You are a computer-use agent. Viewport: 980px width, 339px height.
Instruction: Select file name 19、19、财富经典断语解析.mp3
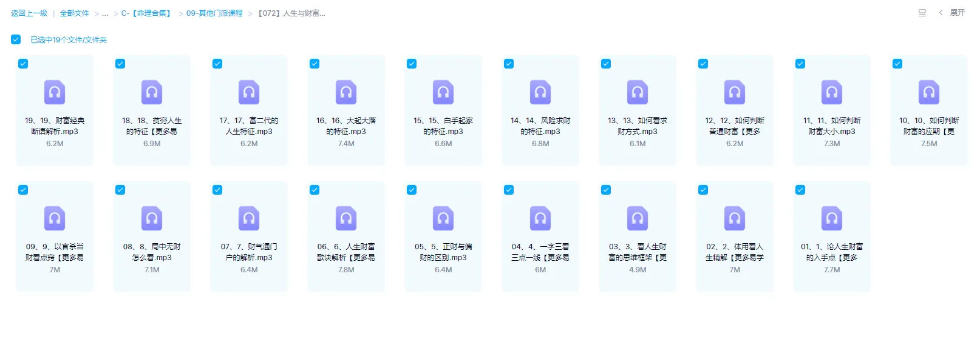[55, 126]
